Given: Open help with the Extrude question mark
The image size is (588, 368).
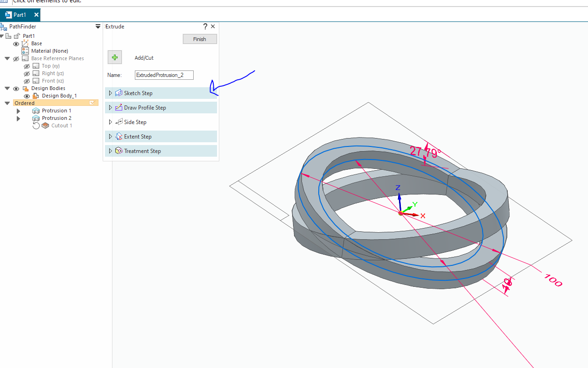Looking at the screenshot, I should tap(205, 27).
